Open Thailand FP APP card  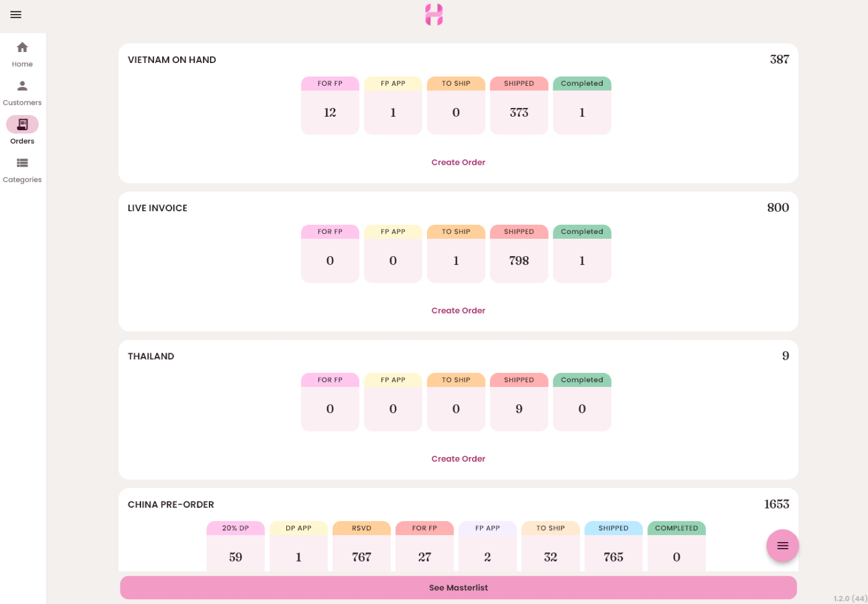pos(393,402)
